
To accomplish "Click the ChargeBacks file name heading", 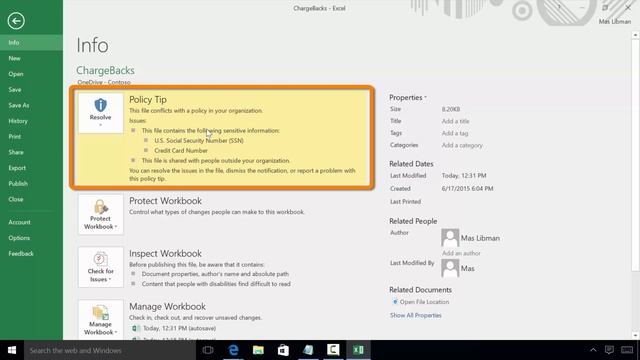I will coord(105,70).
